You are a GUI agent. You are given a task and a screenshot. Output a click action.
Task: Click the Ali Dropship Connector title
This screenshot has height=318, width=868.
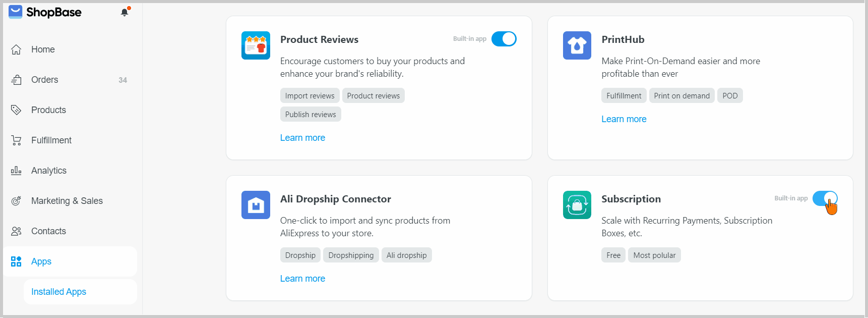(x=336, y=199)
